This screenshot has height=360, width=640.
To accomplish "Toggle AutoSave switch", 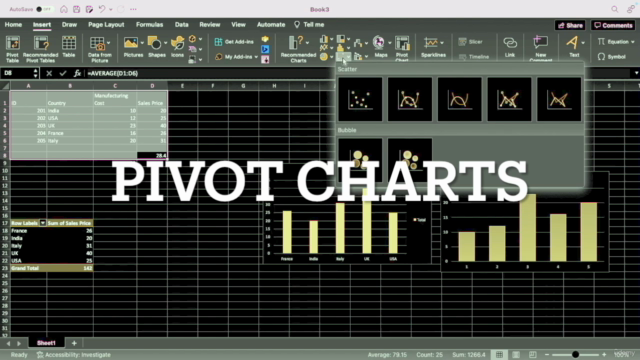I will 44,9.
